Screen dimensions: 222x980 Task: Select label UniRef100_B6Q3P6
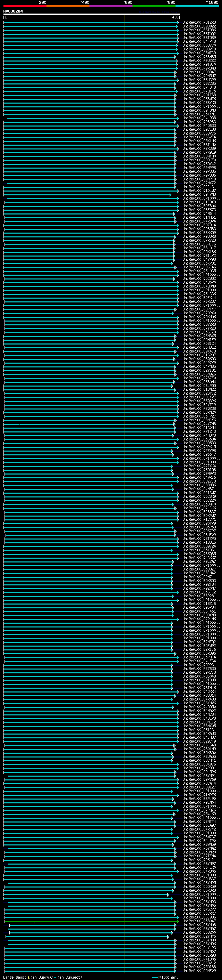pyautogui.click(x=199, y=400)
